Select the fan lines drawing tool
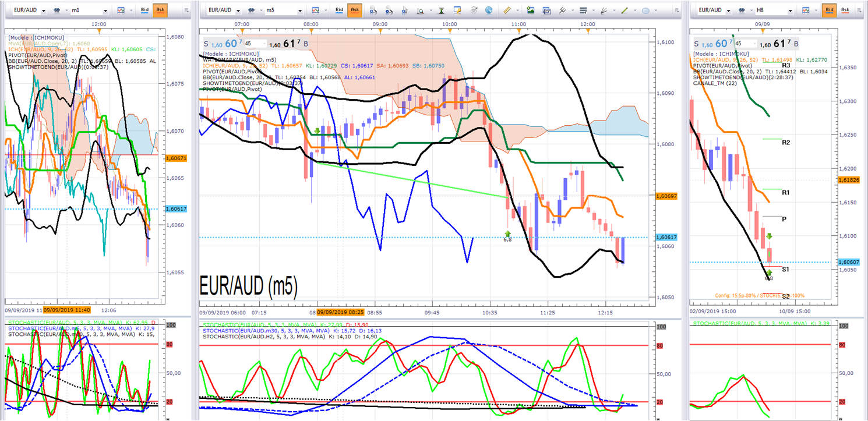Viewport: 868px width, 421px height. [604, 10]
